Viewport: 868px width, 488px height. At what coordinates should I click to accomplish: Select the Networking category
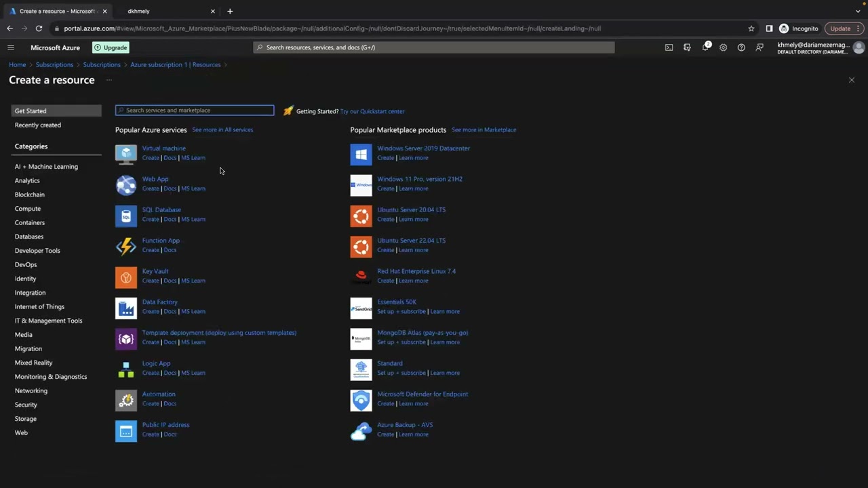point(31,390)
